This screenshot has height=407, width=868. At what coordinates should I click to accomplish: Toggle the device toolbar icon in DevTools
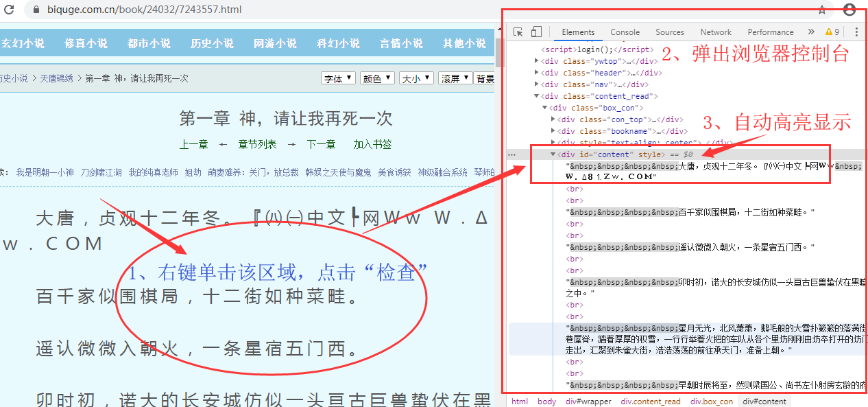tap(536, 32)
